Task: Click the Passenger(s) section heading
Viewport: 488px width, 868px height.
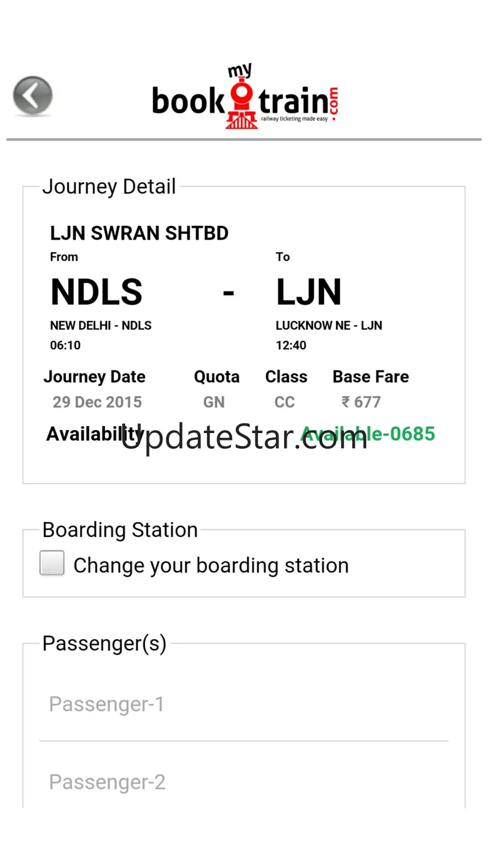Action: pyautogui.click(x=104, y=643)
